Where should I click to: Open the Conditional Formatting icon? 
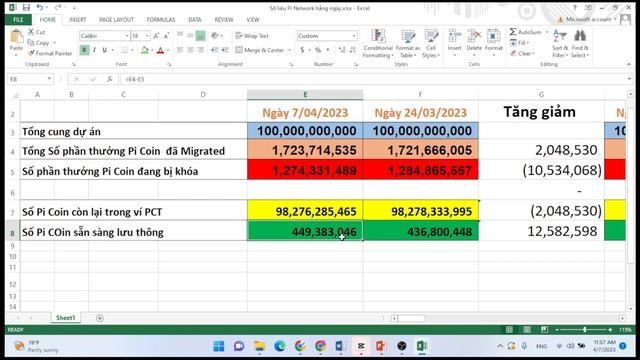point(378,36)
